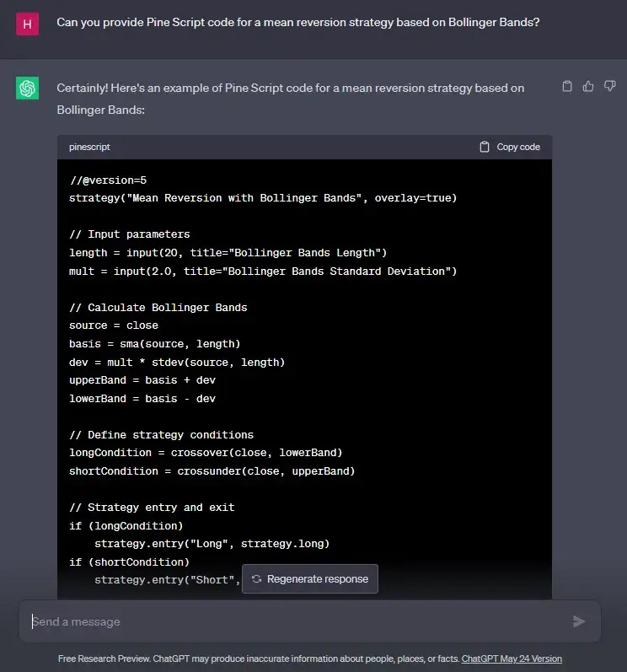This screenshot has width=627, height=672.
Task: Click the user avatar labeled H
Action: (28, 23)
